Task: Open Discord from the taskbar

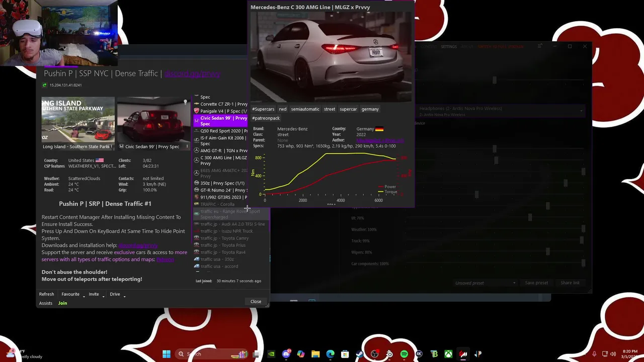Action: pos(287,354)
